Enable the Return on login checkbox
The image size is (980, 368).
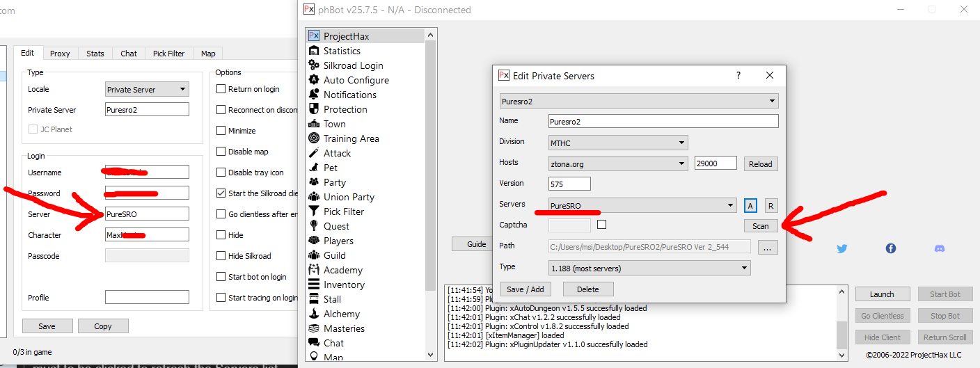click(x=221, y=89)
